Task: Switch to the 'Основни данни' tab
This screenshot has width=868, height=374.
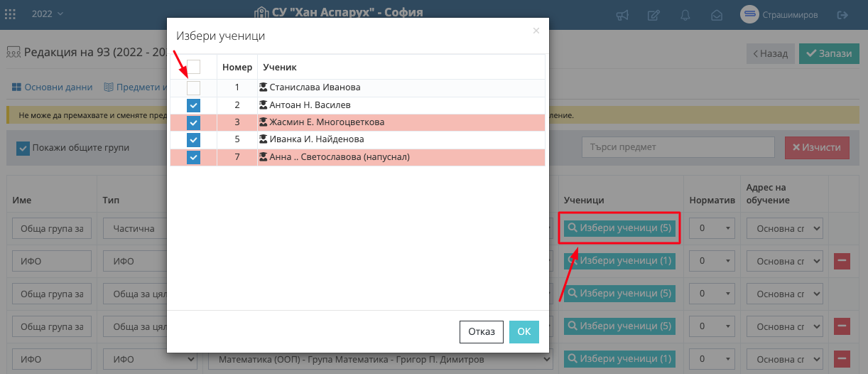Action: pos(52,87)
